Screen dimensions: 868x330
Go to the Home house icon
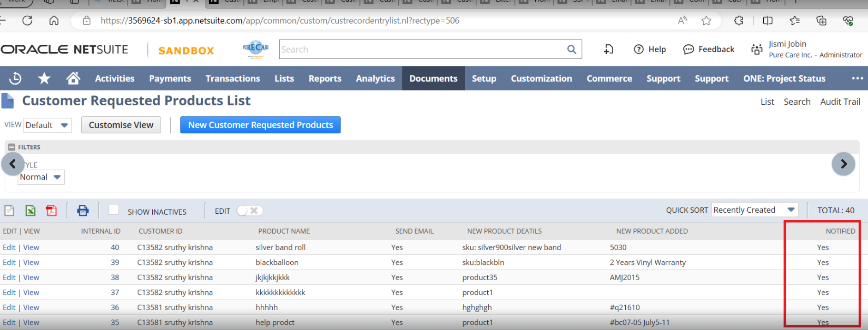(73, 78)
